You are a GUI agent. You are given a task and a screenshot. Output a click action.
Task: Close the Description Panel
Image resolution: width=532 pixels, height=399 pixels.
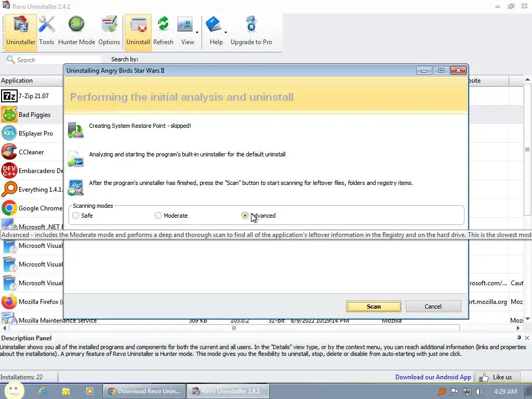pyautogui.click(x=527, y=338)
